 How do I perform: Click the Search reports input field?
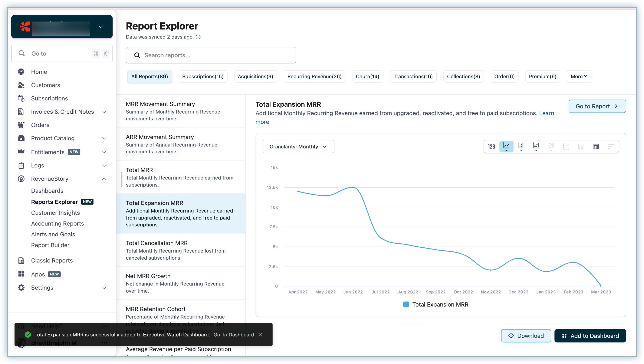click(x=211, y=55)
